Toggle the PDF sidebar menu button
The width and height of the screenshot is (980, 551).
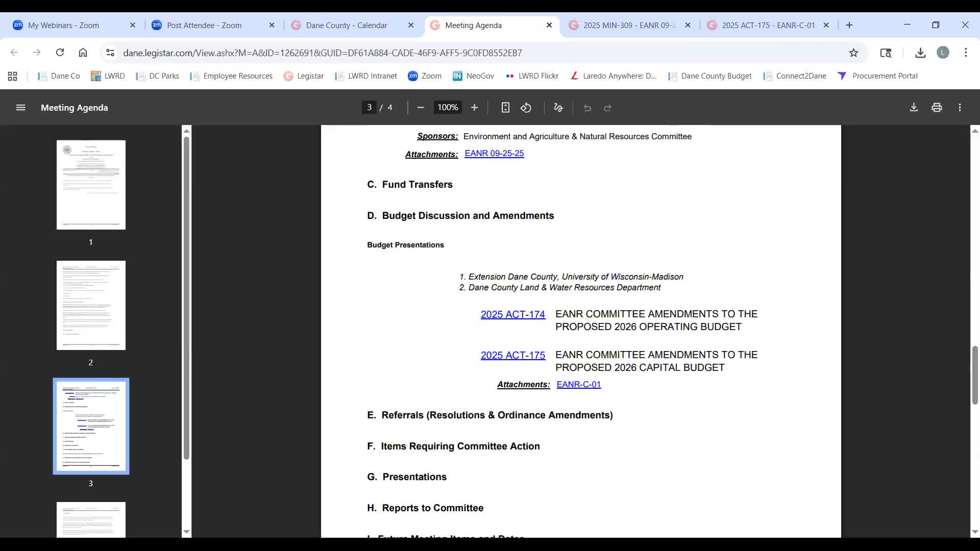(x=20, y=108)
